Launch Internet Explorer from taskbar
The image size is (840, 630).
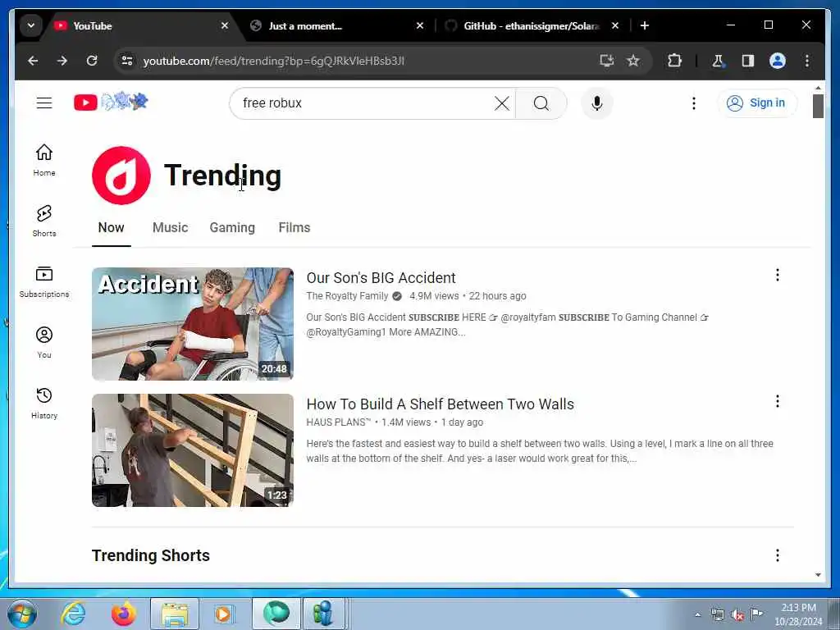[x=73, y=614]
